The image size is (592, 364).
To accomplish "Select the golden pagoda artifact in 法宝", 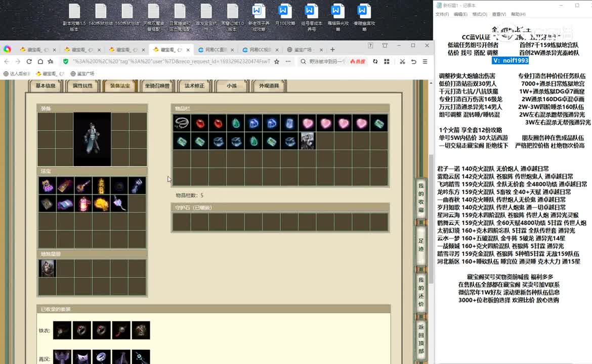I will pos(101,186).
